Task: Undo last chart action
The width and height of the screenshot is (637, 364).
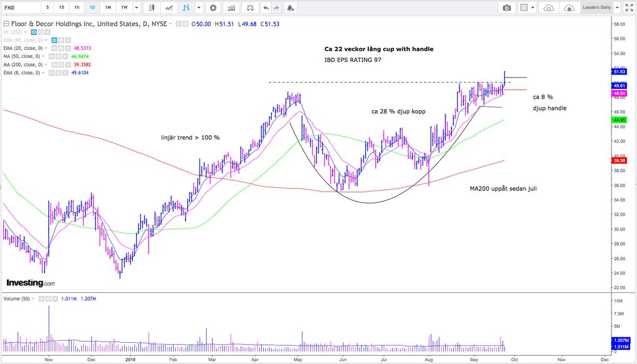Action: 266,8
